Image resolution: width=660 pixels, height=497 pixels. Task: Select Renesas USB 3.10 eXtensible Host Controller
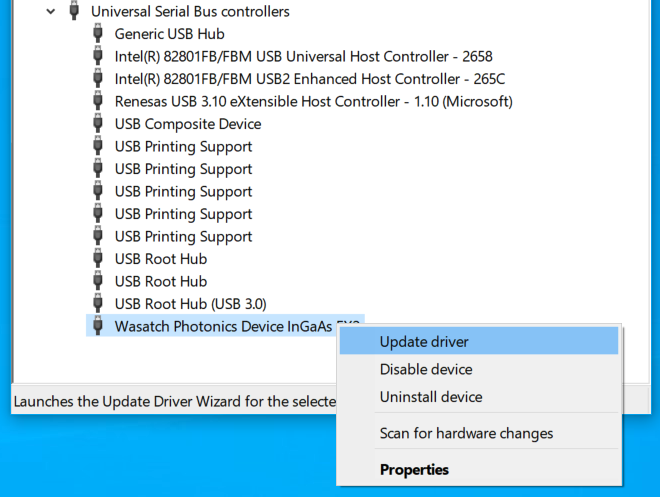313,101
